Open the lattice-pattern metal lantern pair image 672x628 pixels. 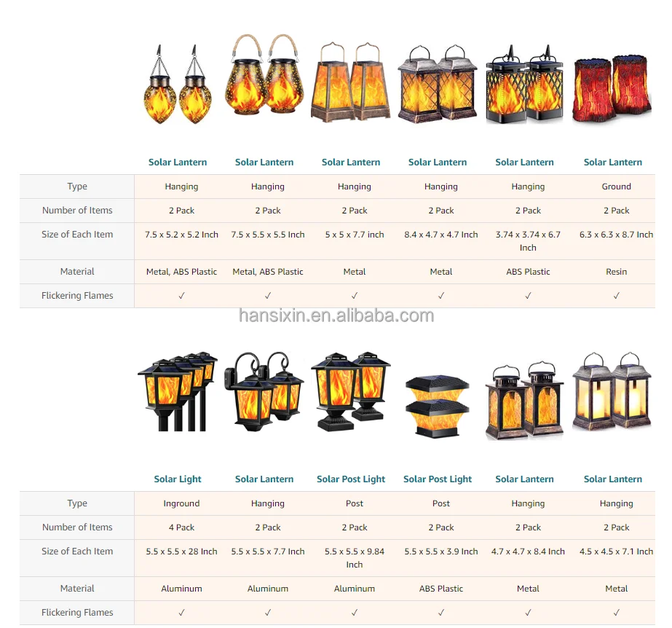pyautogui.click(x=438, y=83)
